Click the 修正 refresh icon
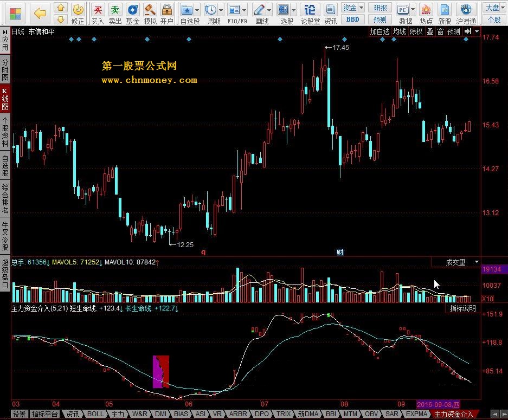The height and width of the screenshot is (420, 508). 78,10
